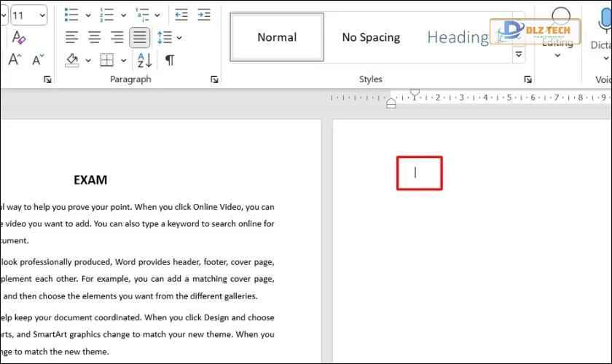Click the EXAM heading text
612x364 pixels.
[x=90, y=180]
